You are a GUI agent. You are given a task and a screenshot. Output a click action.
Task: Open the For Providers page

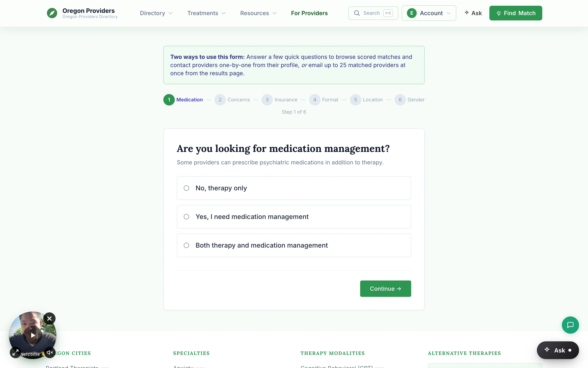309,13
